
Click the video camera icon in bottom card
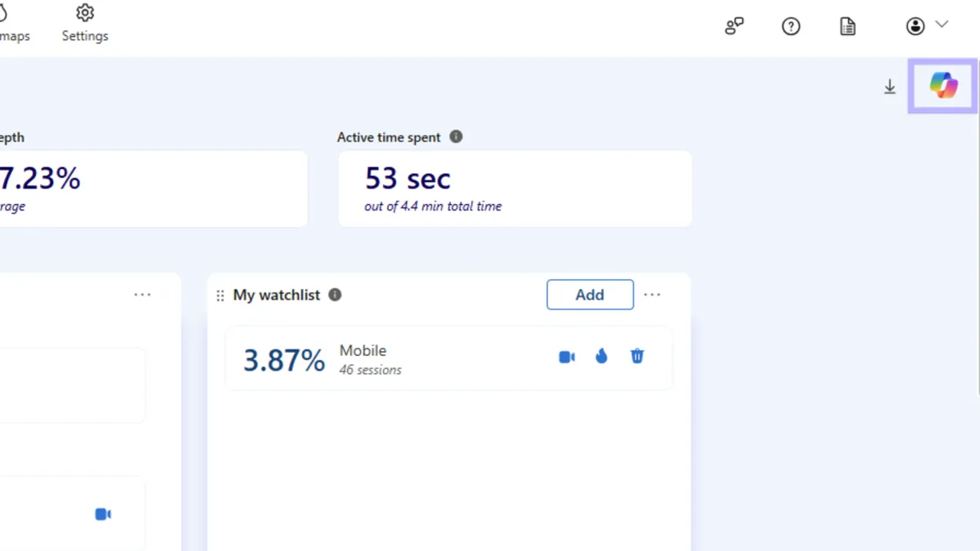[102, 513]
